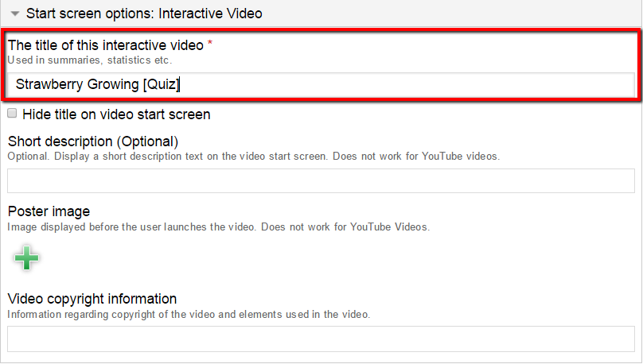This screenshot has width=643, height=364.
Task: Click the Video copyright information field
Action: tap(321, 339)
